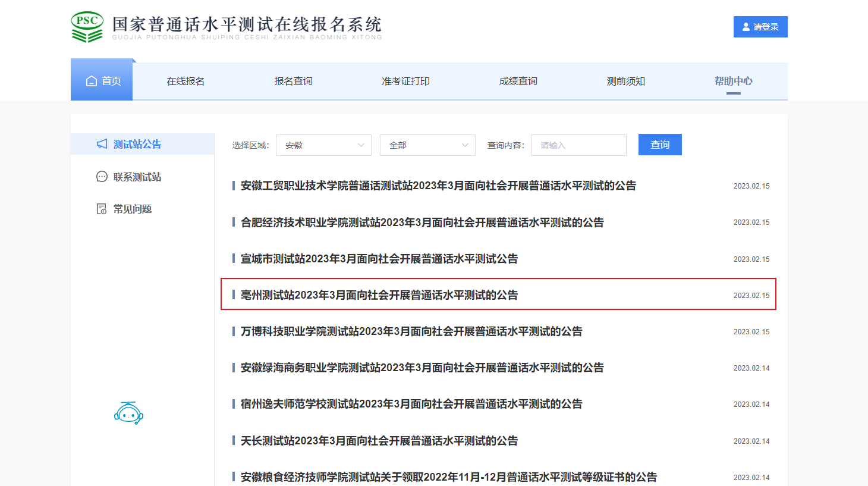Open 联系测试站 in sidebar
This screenshot has width=868, height=486.
point(137,177)
